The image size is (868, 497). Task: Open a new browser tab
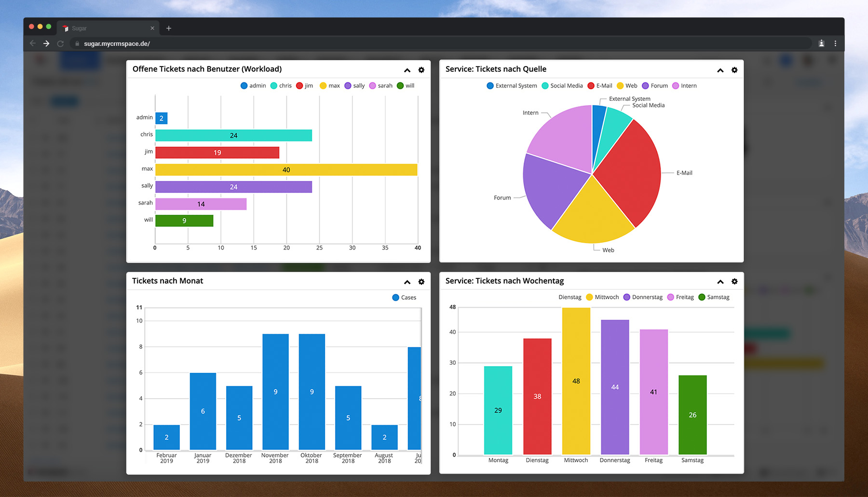(x=169, y=28)
